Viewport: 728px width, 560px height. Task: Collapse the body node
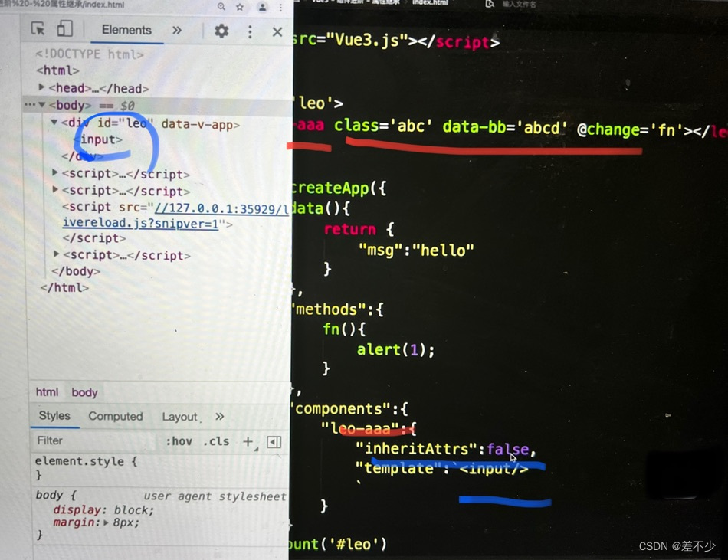tap(42, 105)
